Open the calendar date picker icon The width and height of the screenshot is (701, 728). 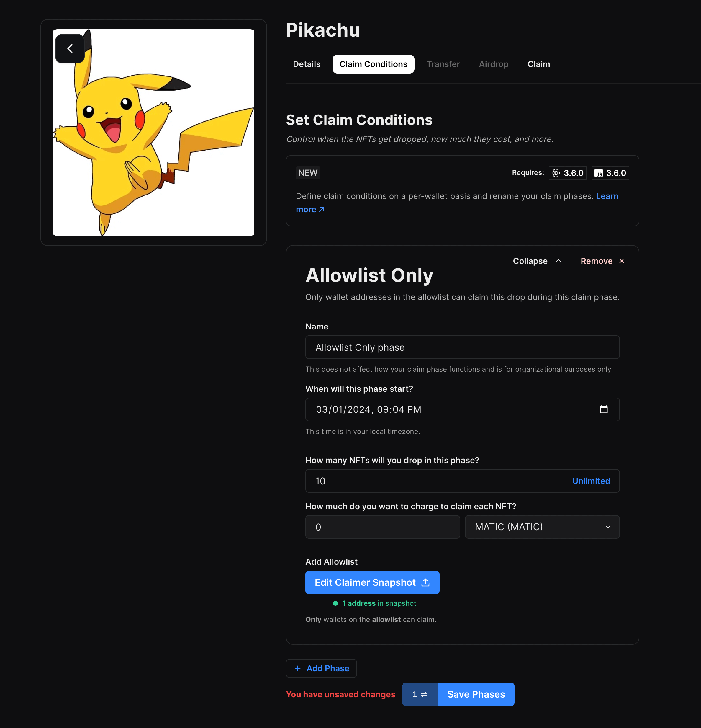pyautogui.click(x=604, y=409)
